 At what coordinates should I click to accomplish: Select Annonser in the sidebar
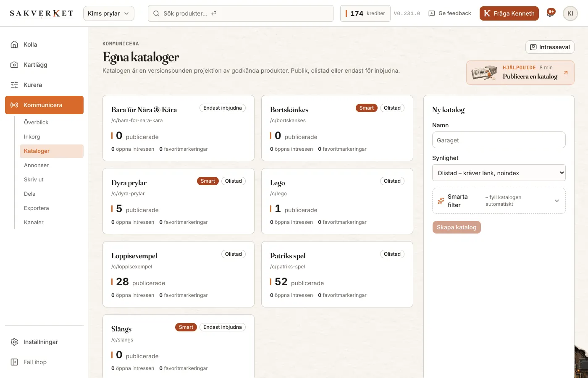click(52, 165)
